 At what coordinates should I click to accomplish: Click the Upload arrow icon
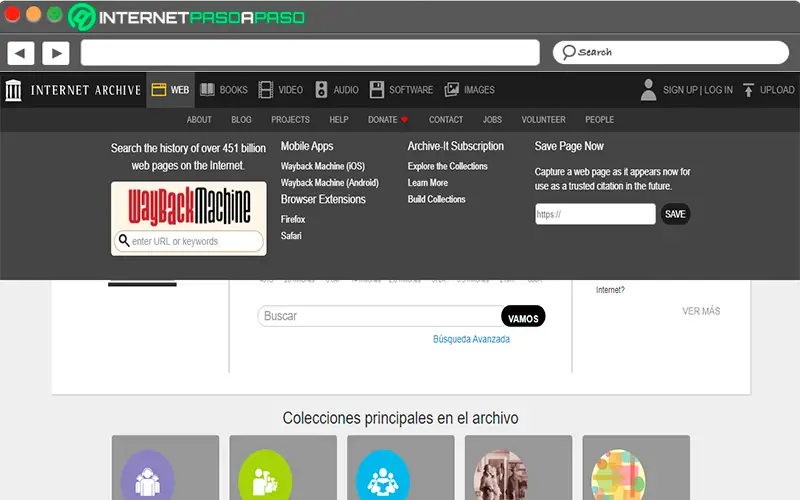[748, 90]
